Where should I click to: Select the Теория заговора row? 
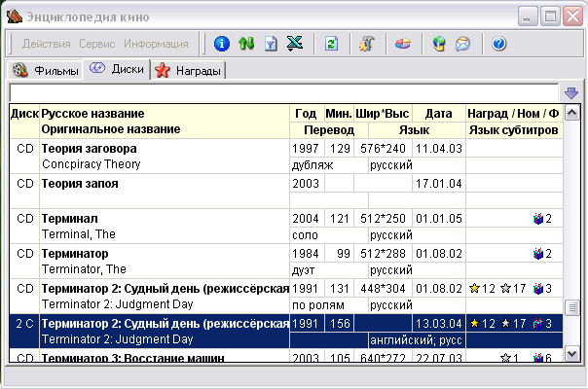point(286,157)
